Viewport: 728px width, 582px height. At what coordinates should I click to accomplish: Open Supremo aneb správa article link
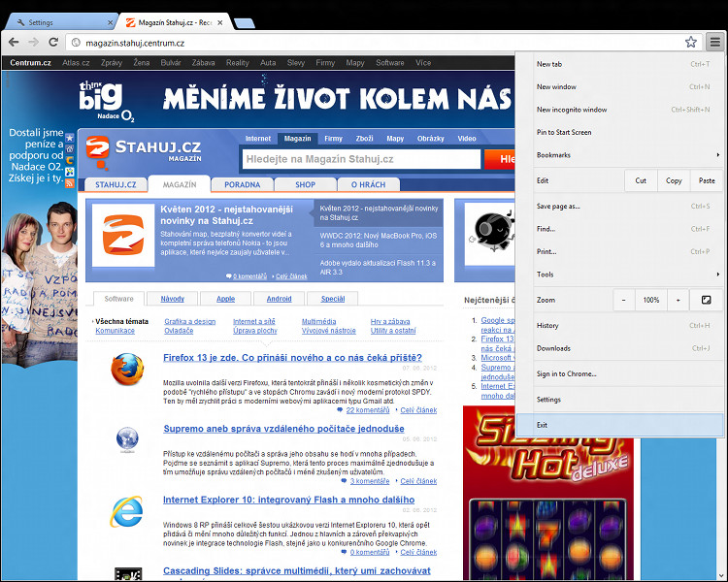click(283, 429)
